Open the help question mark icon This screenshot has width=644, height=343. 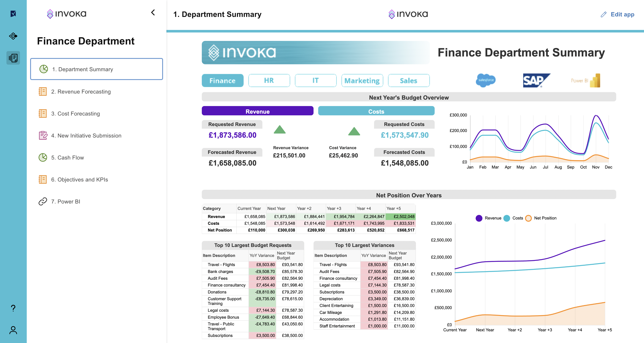tap(13, 308)
